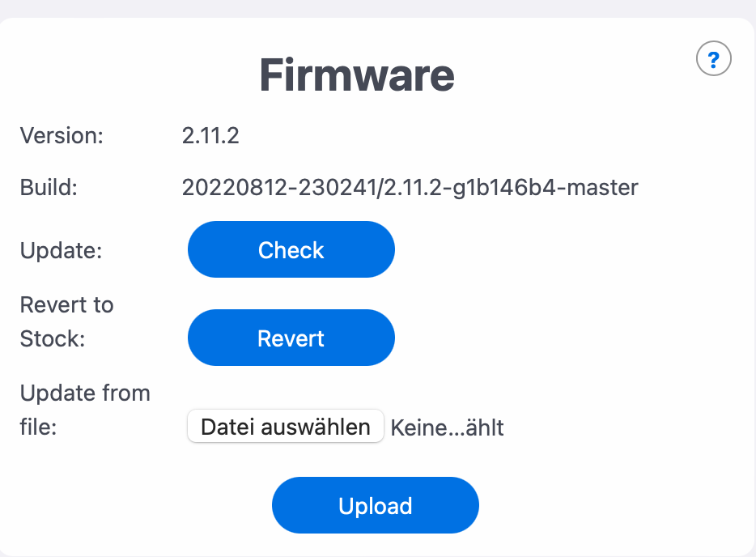This screenshot has width=756, height=557.
Task: Click the 'Stock:' label text
Action: 53,338
